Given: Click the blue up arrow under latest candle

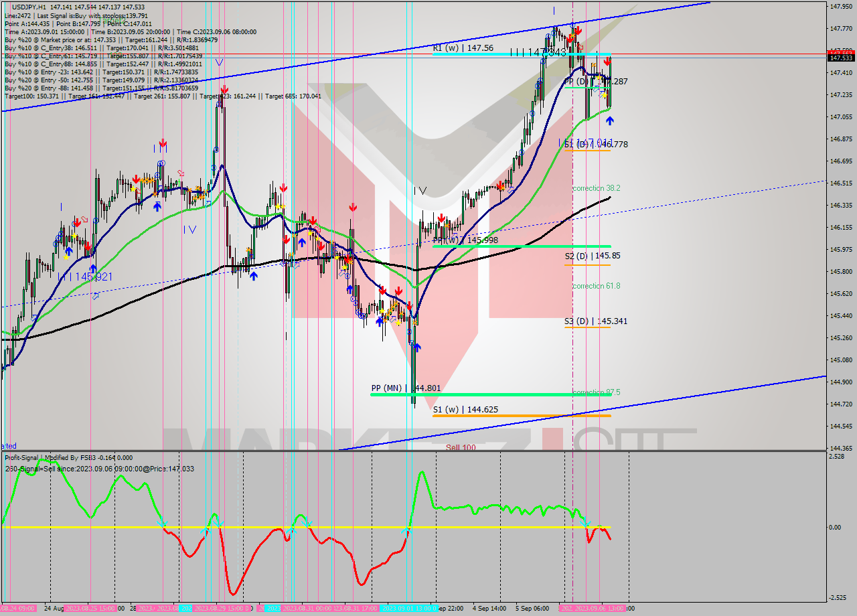Looking at the screenshot, I should click(x=609, y=121).
